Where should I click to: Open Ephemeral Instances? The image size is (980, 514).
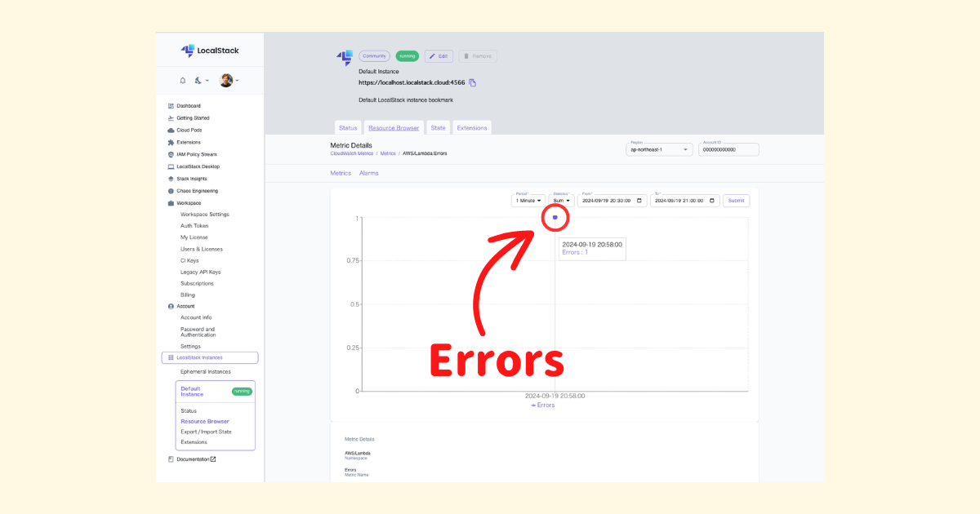pyautogui.click(x=206, y=371)
